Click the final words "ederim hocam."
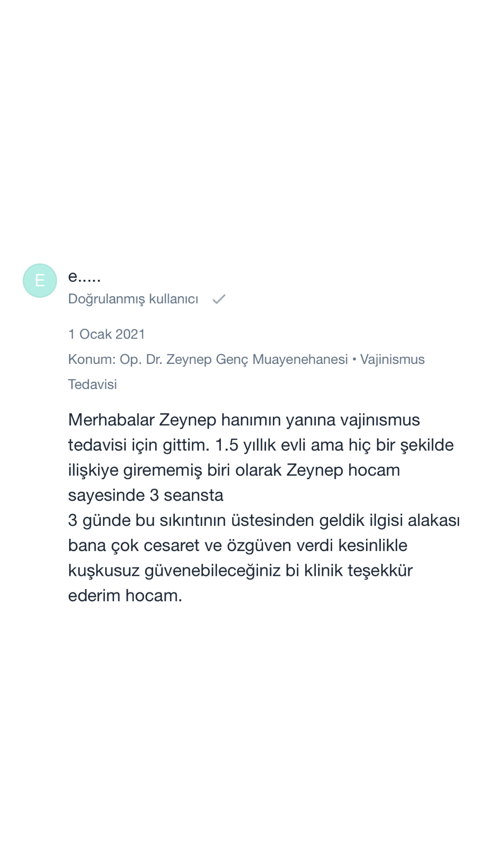Image resolution: width=488 pixels, height=868 pixels. (125, 595)
